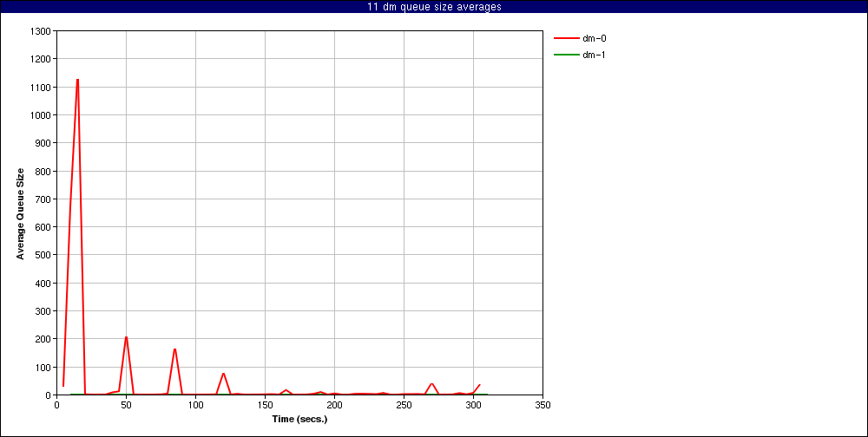The image size is (868, 437).
Task: Click the 200 y-axis tick label
Action: [x=45, y=339]
